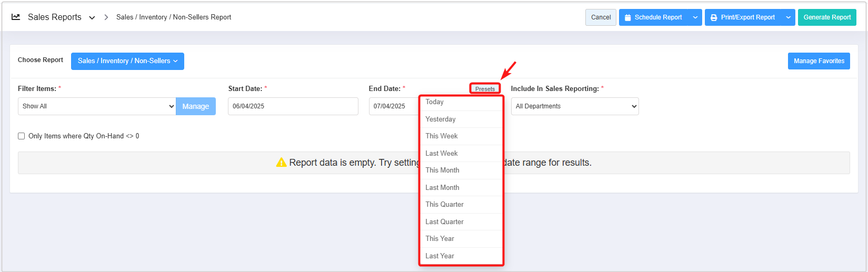Click the Start Date input field
Viewport: 868px width, 272px height.
pyautogui.click(x=293, y=106)
